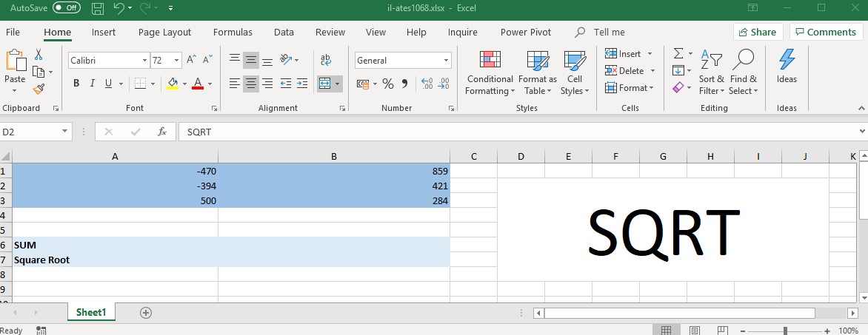Click the Increase Decimal icon
The height and width of the screenshot is (335, 868).
427,84
